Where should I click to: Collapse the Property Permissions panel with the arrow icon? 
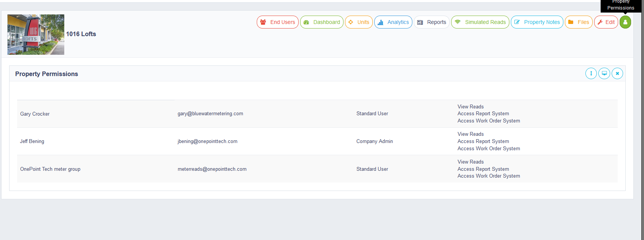591,73
